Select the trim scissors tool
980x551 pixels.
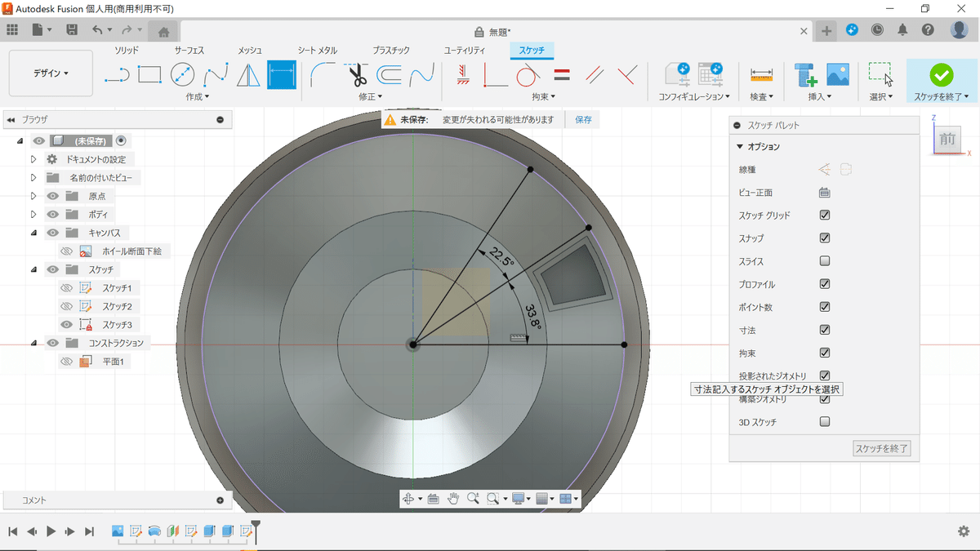(358, 75)
